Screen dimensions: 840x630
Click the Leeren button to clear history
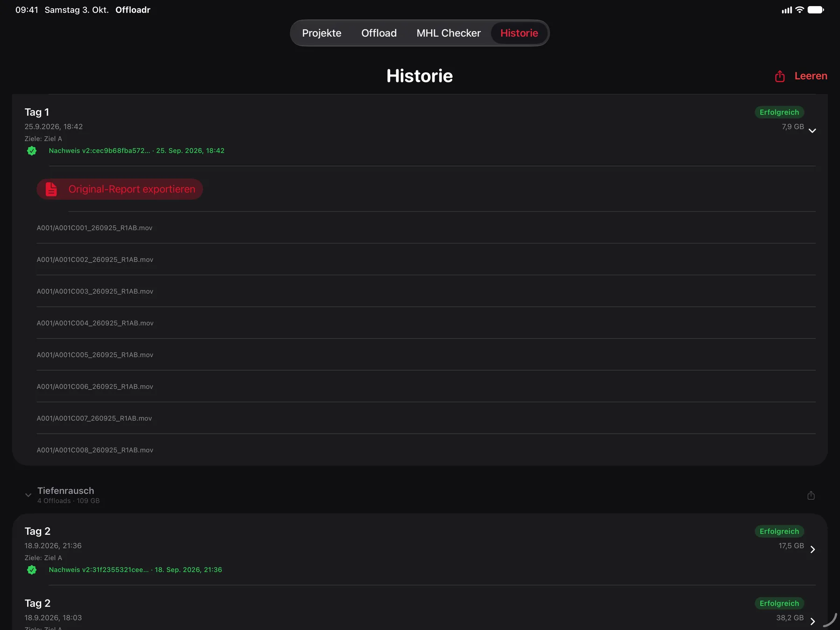pos(811,76)
